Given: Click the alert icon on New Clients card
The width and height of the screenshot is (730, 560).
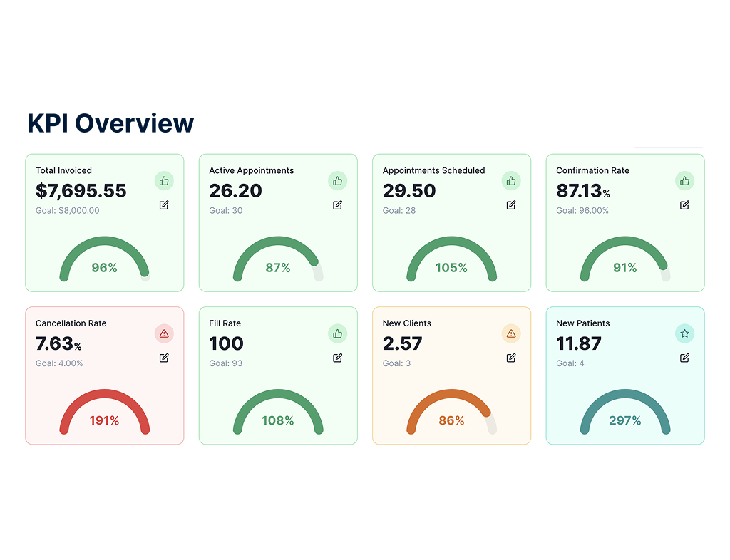Looking at the screenshot, I should tap(511, 333).
